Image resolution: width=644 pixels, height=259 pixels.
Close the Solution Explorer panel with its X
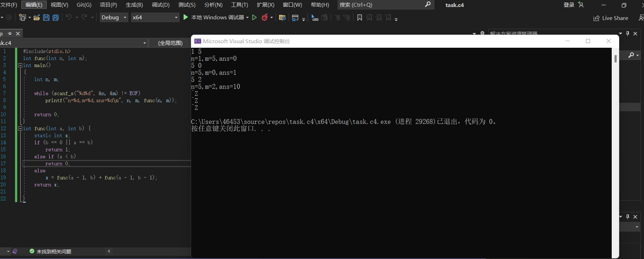635,34
